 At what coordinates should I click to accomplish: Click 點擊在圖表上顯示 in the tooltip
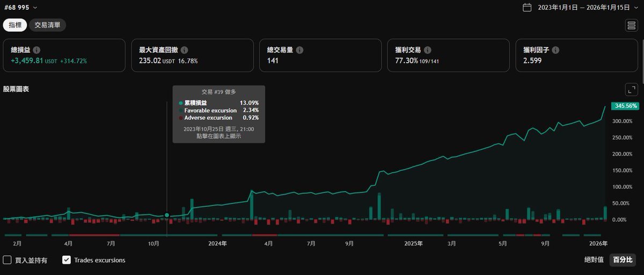218,136
